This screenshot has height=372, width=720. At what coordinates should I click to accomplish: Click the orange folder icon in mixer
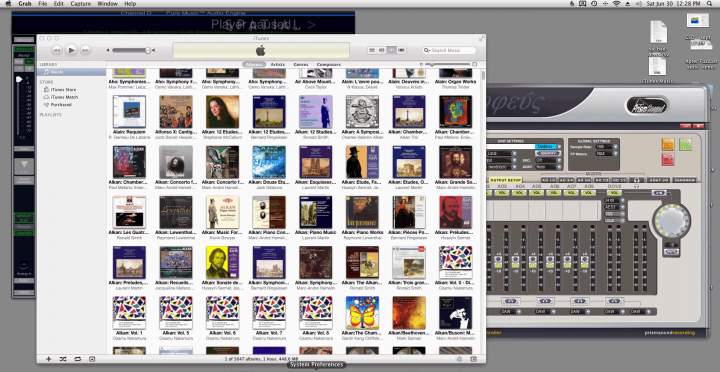pyautogui.click(x=668, y=144)
